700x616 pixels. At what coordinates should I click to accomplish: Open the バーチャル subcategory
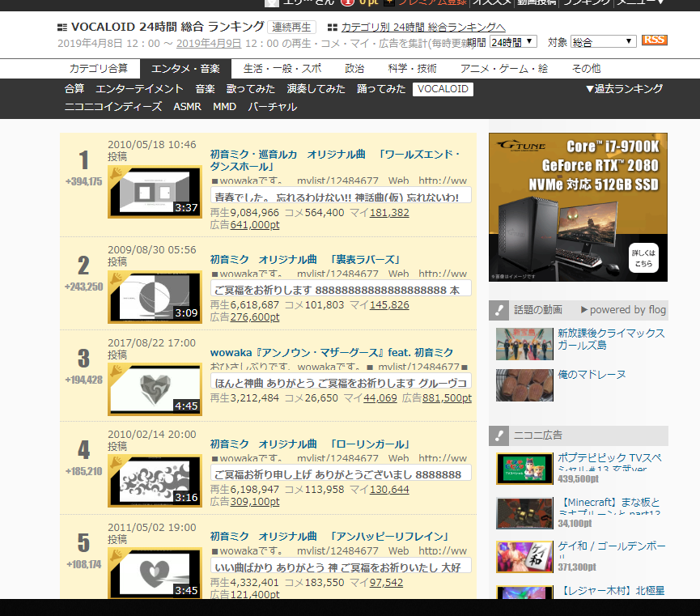click(273, 107)
